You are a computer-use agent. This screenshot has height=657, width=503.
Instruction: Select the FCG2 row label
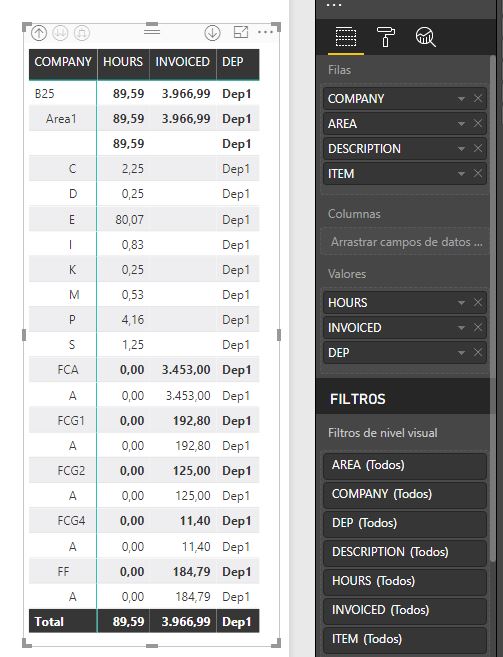tap(71, 471)
